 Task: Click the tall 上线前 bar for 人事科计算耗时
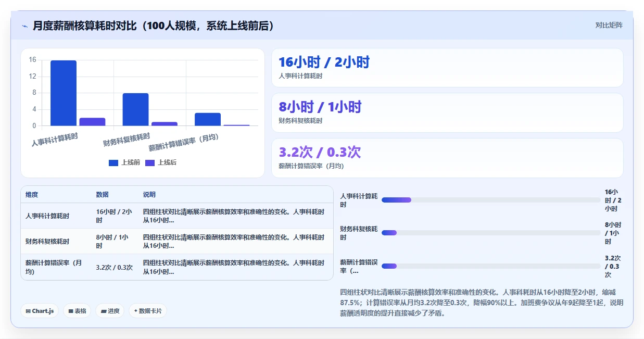[64, 93]
